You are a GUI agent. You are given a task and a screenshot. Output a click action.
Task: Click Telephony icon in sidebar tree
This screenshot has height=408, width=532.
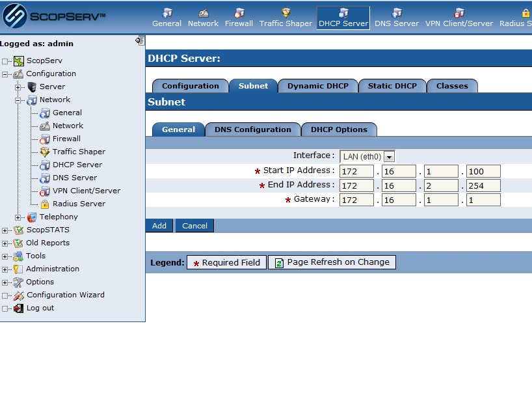32,217
